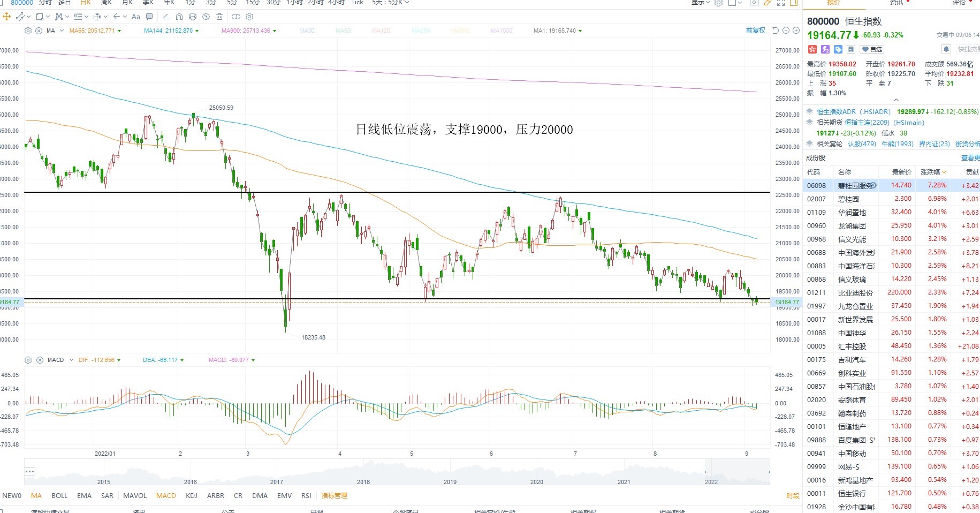
Task: Open rectangle tool dropdown arrow
Action: pyautogui.click(x=48, y=17)
